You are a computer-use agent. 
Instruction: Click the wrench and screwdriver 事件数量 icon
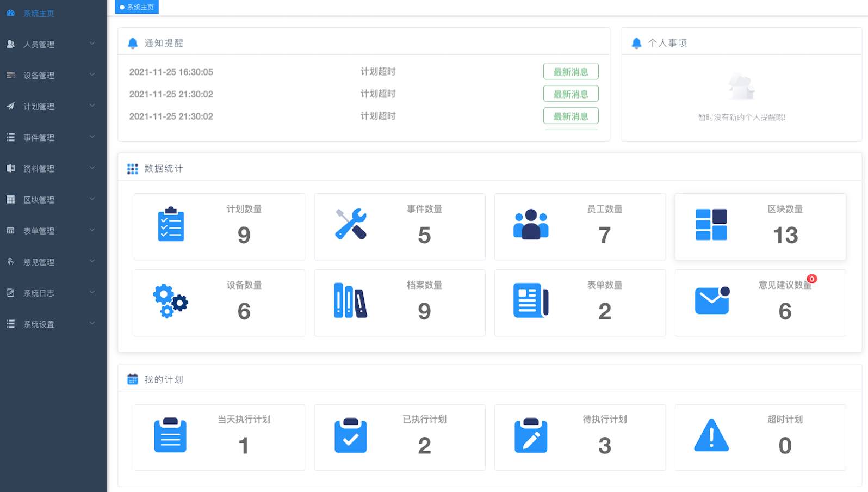[x=351, y=224]
